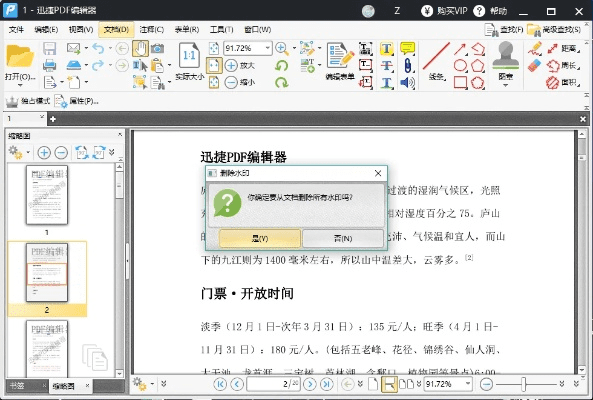Toggle continuous page layout in bottom bar

click(x=389, y=384)
